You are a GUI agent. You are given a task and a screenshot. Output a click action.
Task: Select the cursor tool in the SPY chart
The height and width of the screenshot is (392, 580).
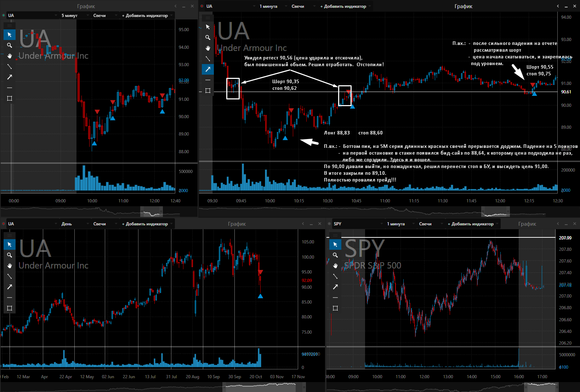pos(335,244)
